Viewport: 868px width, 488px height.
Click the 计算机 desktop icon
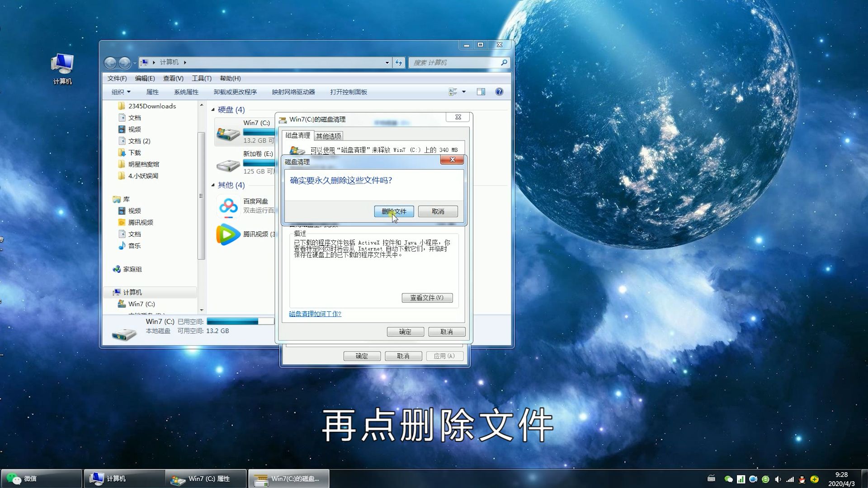point(62,69)
